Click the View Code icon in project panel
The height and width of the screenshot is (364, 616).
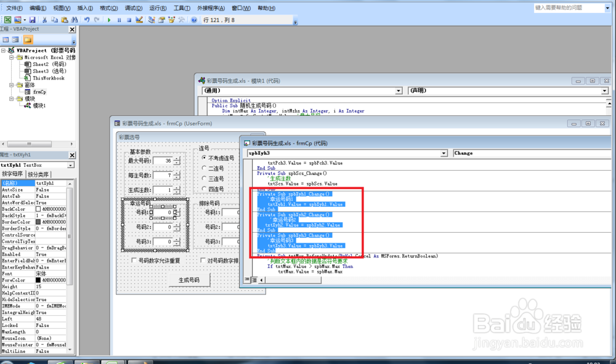pos(6,39)
